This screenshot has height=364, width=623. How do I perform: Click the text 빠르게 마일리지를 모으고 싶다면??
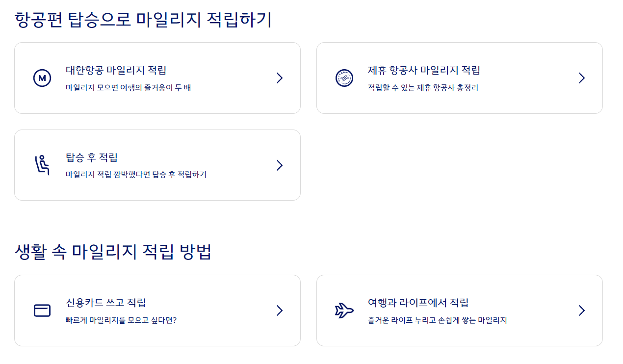121,321
